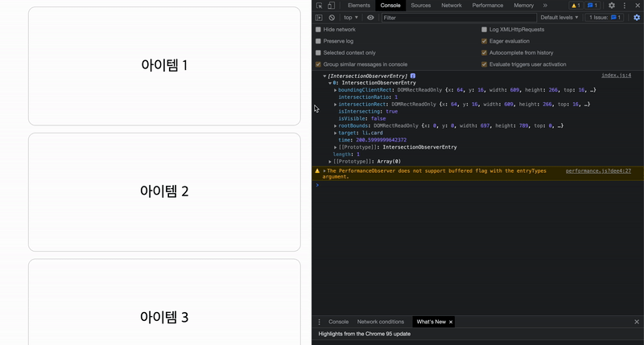Expand the PerformanceObserver warning message
Screen dimensions: 644x345
pyautogui.click(x=324, y=171)
